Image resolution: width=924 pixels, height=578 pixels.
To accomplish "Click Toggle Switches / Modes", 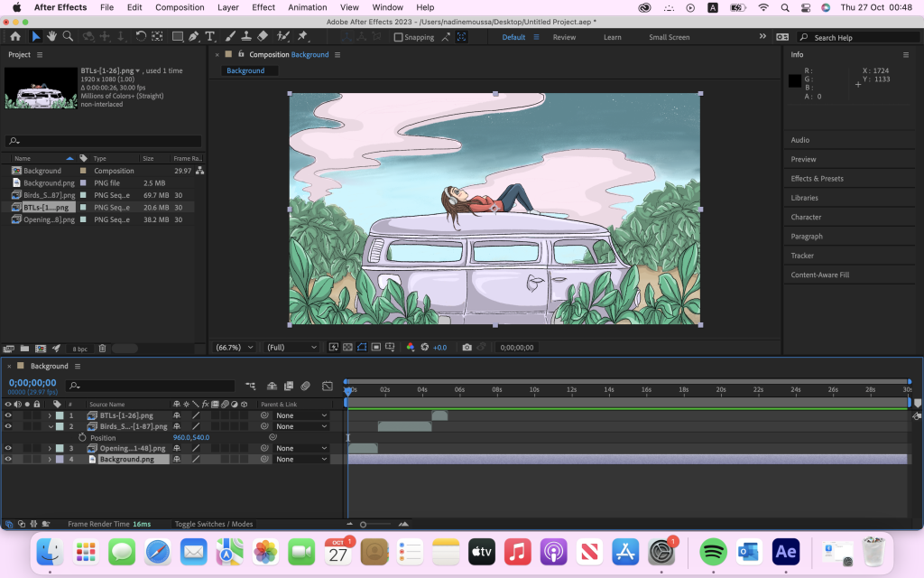I will click(x=213, y=524).
